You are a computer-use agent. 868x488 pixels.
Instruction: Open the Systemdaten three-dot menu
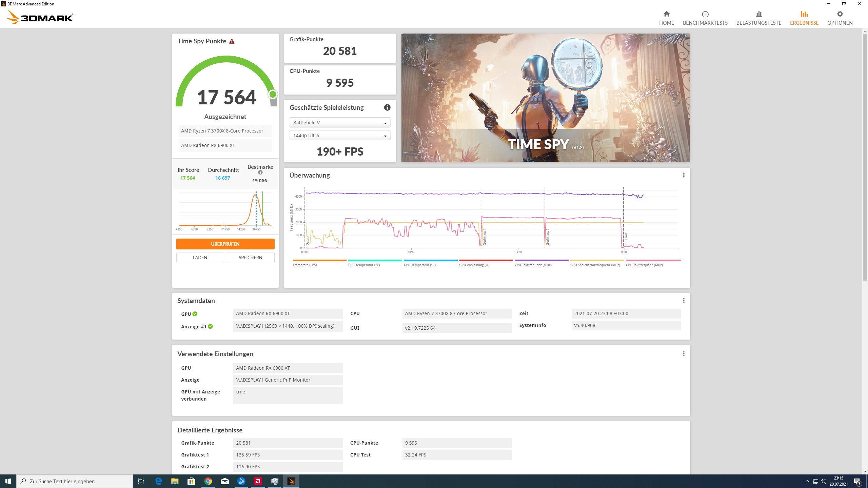[x=684, y=301]
